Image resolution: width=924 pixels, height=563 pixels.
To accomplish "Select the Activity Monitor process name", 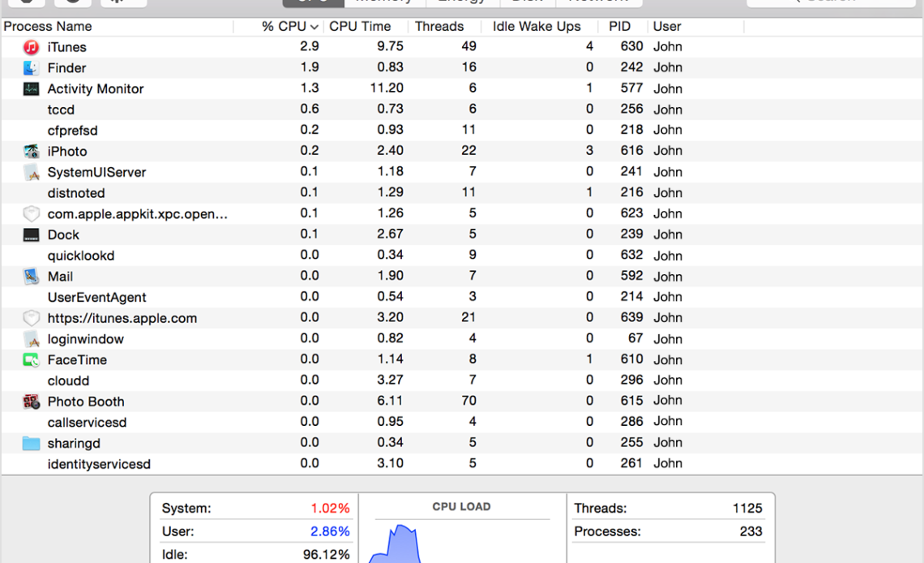I will [x=96, y=89].
